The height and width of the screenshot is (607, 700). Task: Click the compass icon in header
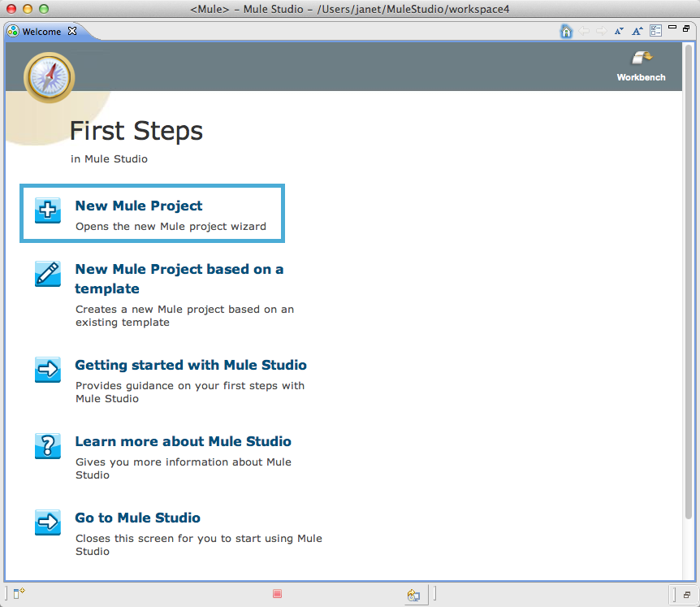pos(50,76)
